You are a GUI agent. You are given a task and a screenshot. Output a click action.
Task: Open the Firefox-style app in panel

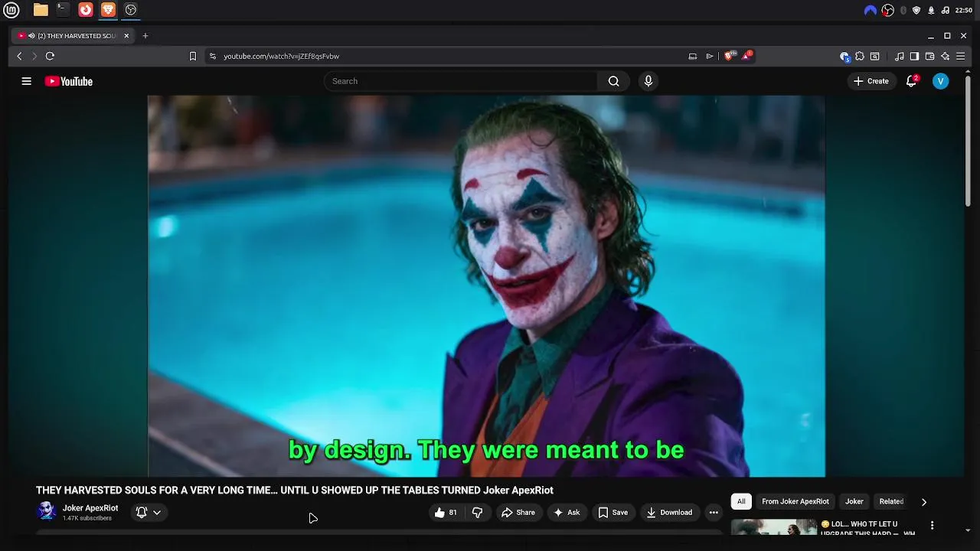[86, 10]
